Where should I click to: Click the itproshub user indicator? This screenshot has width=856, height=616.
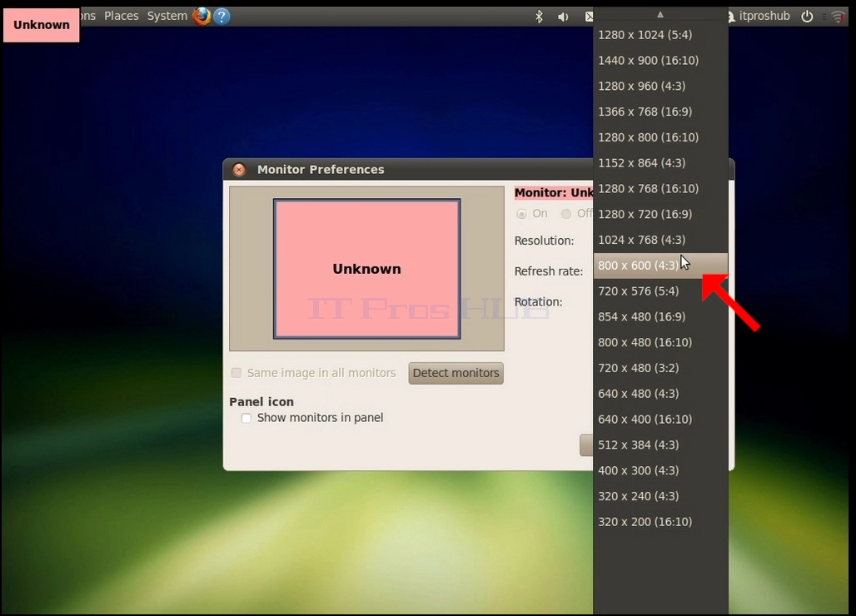(x=759, y=17)
